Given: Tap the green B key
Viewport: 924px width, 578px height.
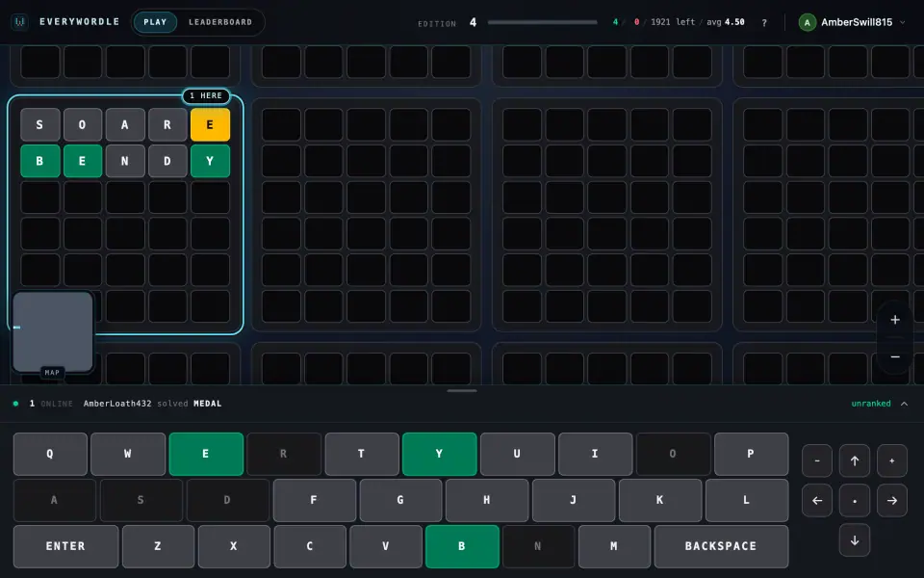Looking at the screenshot, I should coord(462,546).
